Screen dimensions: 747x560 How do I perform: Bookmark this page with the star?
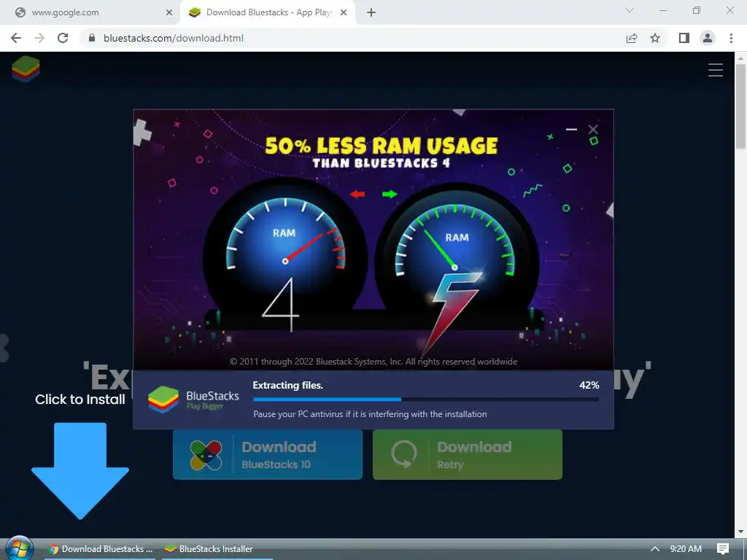coord(656,38)
